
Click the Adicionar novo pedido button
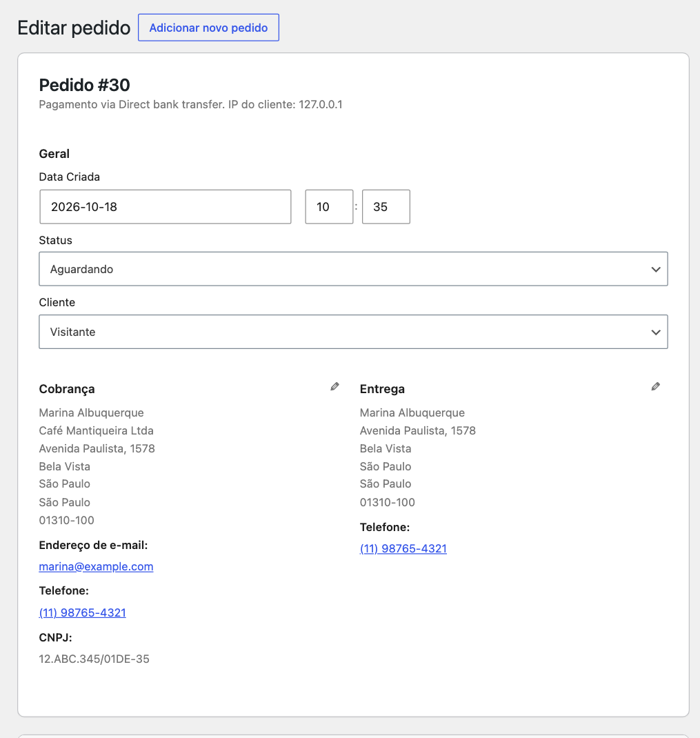click(208, 28)
